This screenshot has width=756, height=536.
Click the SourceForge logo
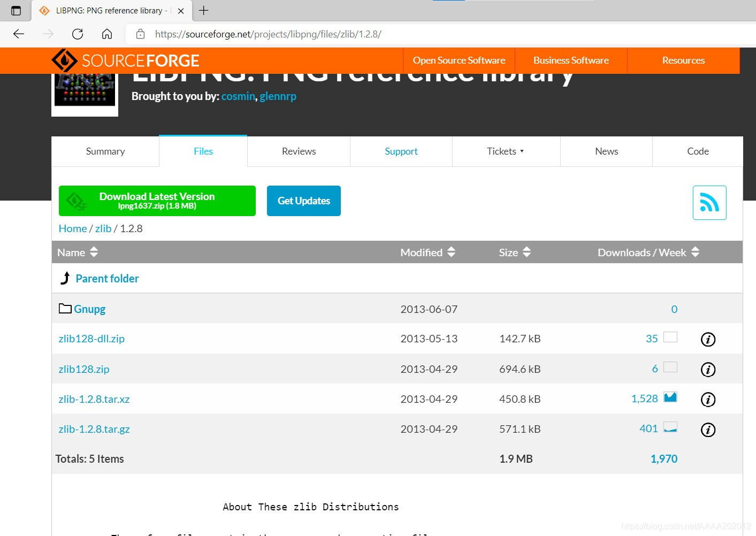click(125, 60)
